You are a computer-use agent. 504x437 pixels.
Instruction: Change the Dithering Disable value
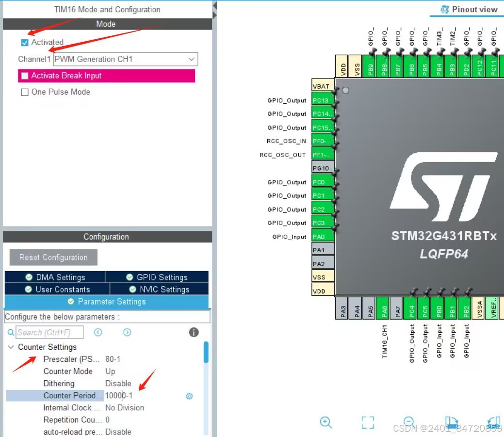pos(118,383)
